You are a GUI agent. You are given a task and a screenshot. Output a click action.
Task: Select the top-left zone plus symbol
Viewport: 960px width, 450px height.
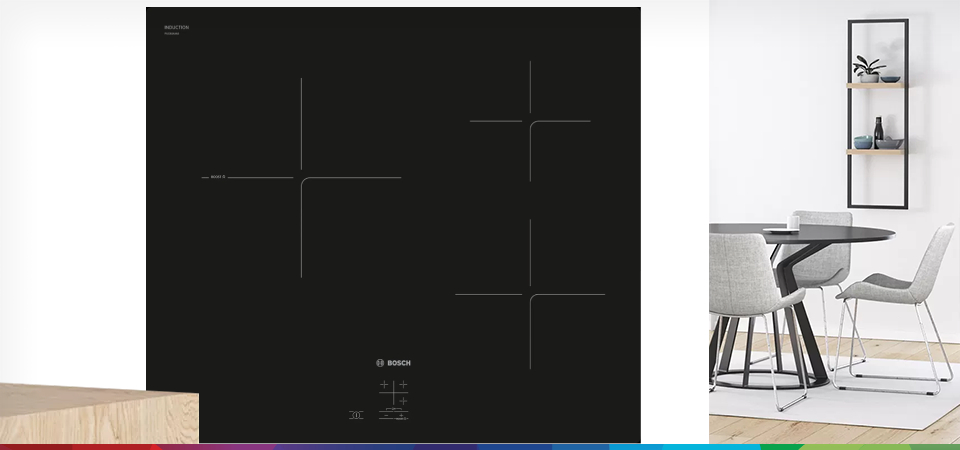coord(384,385)
